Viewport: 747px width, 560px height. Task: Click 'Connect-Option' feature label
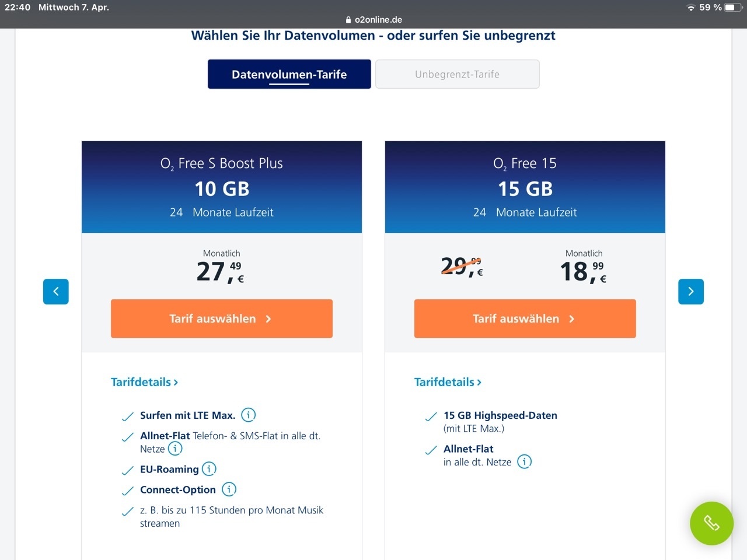pyautogui.click(x=178, y=489)
